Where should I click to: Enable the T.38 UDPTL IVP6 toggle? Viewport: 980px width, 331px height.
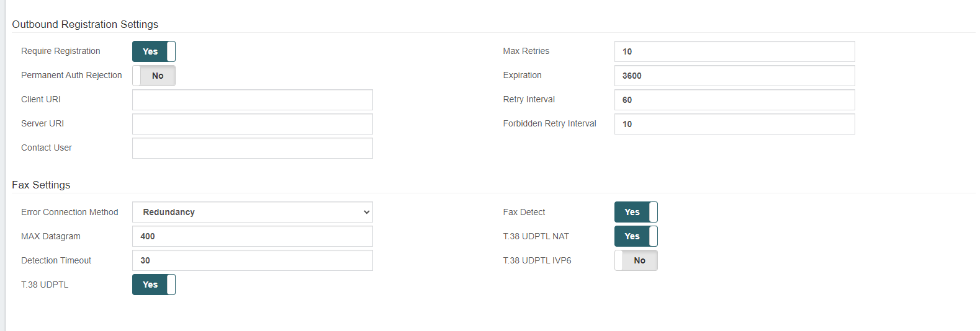click(x=636, y=260)
